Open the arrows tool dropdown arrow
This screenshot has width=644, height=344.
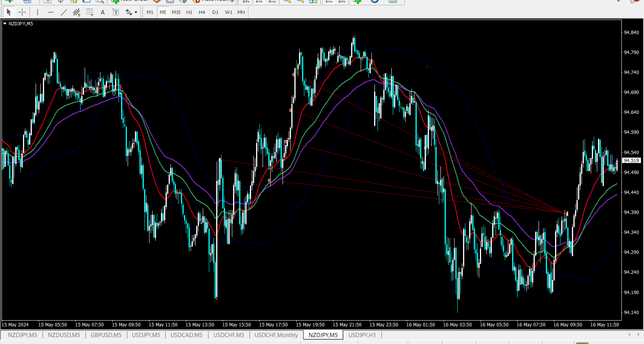136,12
